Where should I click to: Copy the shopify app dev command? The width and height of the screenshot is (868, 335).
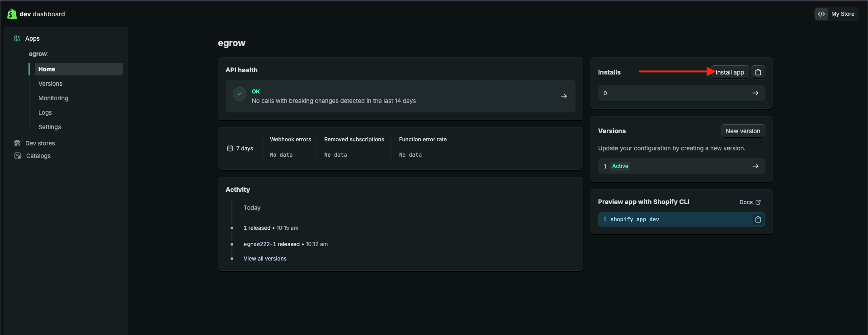click(758, 219)
